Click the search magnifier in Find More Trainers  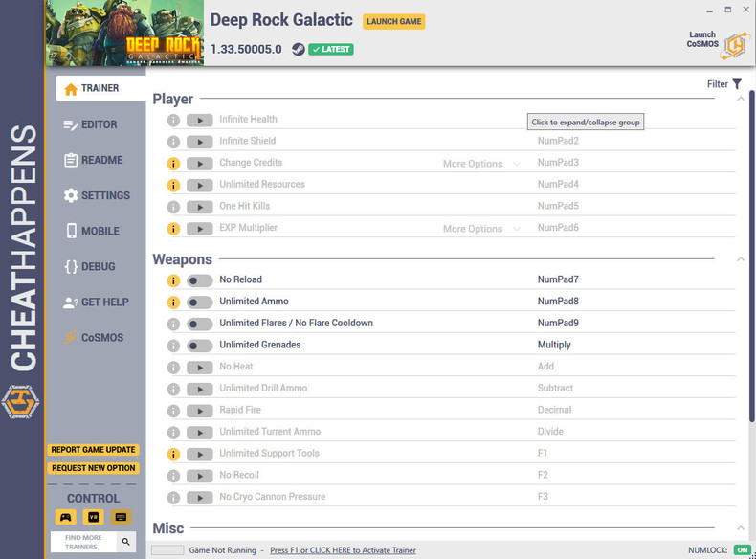(x=125, y=542)
